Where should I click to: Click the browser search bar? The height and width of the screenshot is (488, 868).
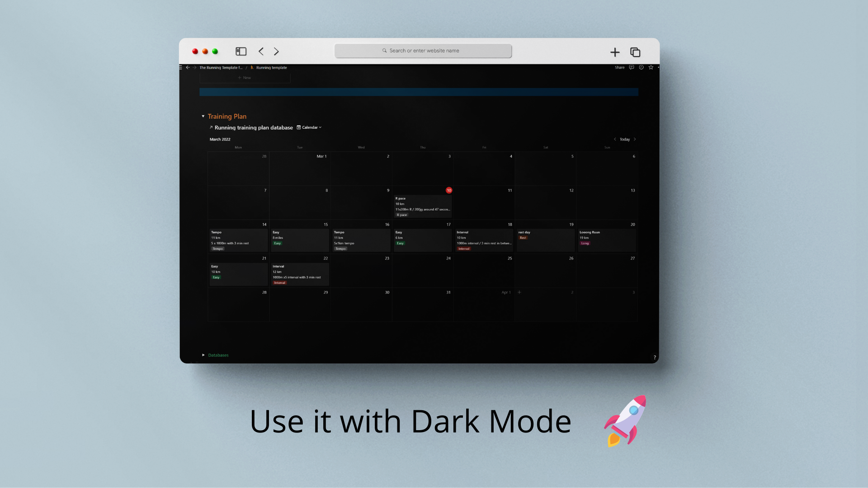[x=423, y=51]
